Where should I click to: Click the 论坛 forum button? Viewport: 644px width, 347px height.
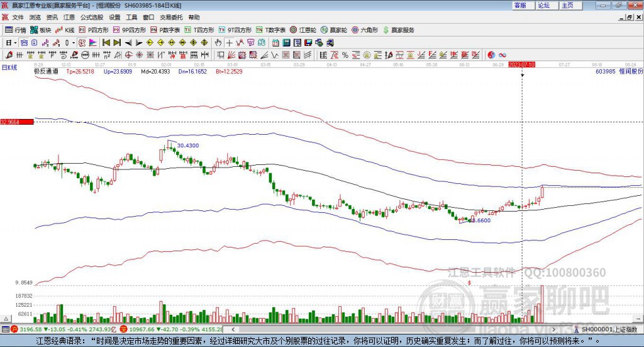coord(544,5)
